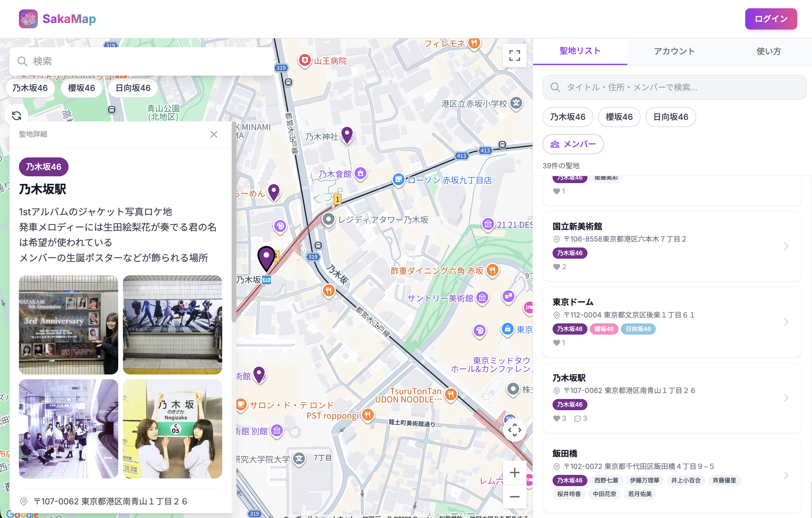
Task: Click the map fullscreen toggle icon
Action: pyautogui.click(x=514, y=56)
